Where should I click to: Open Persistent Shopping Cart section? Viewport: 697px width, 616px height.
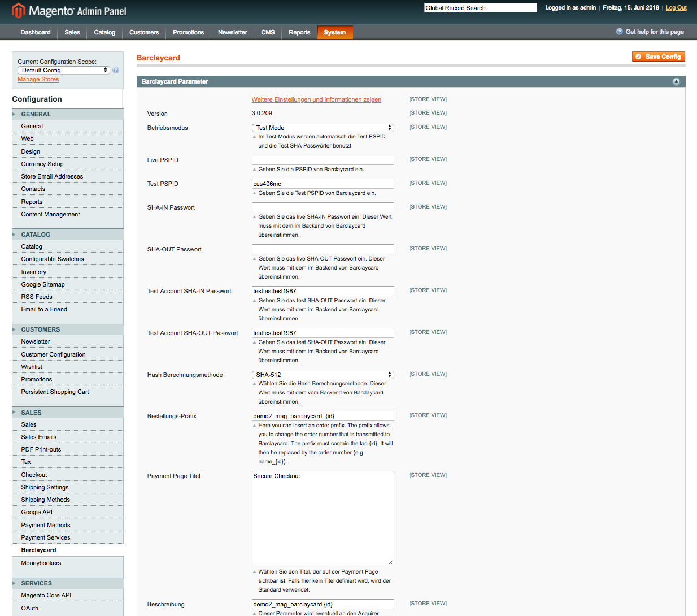click(x=68, y=392)
